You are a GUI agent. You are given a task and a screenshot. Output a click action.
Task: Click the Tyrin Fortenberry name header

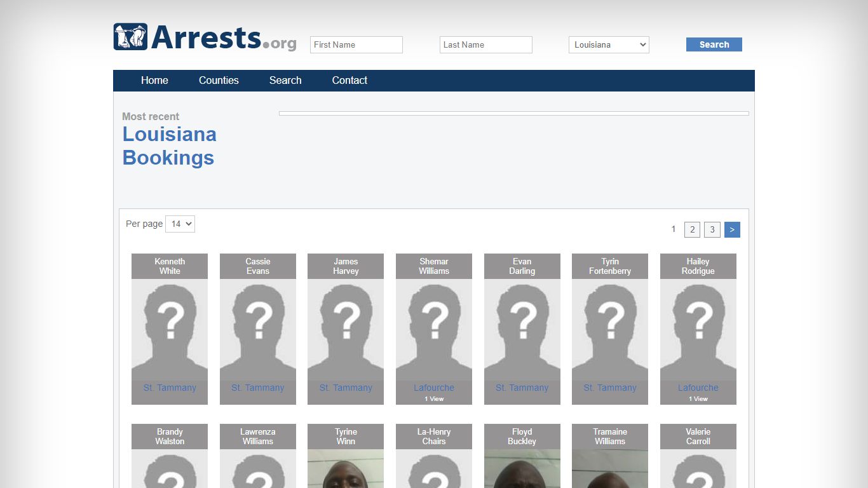pyautogui.click(x=610, y=266)
